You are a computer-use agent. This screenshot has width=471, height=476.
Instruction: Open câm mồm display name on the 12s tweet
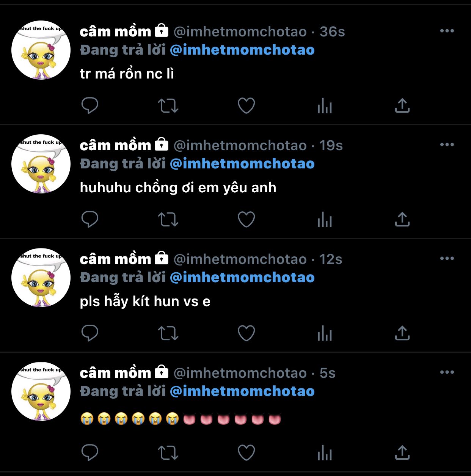point(115,259)
